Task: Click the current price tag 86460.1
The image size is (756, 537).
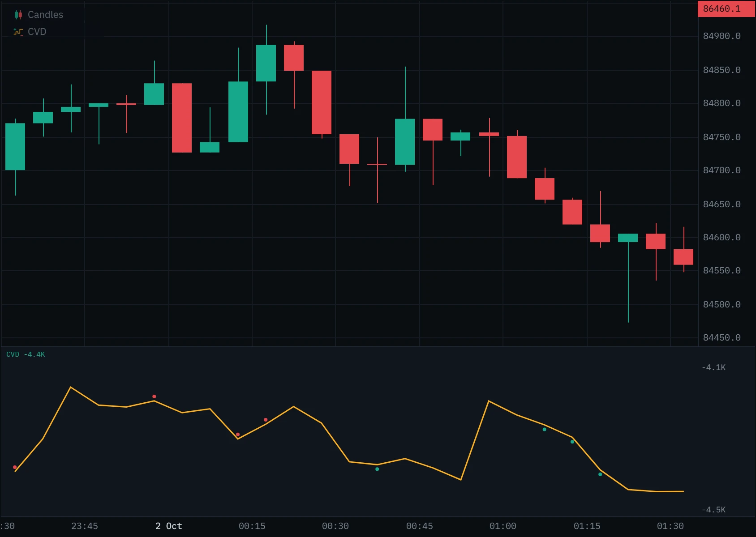Action: click(726, 9)
